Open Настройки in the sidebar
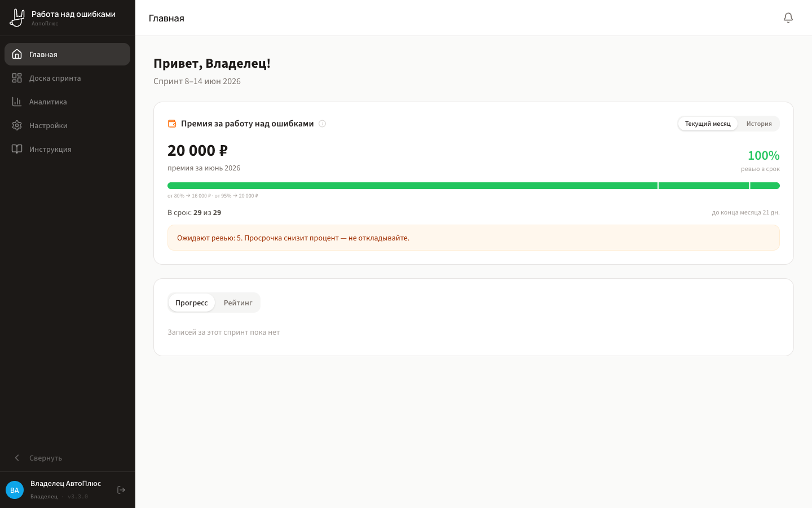The width and height of the screenshot is (812, 508). [67, 125]
